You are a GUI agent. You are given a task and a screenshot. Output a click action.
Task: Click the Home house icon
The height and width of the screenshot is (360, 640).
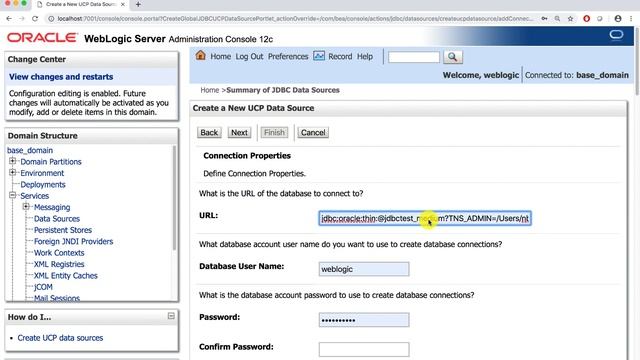point(200,56)
